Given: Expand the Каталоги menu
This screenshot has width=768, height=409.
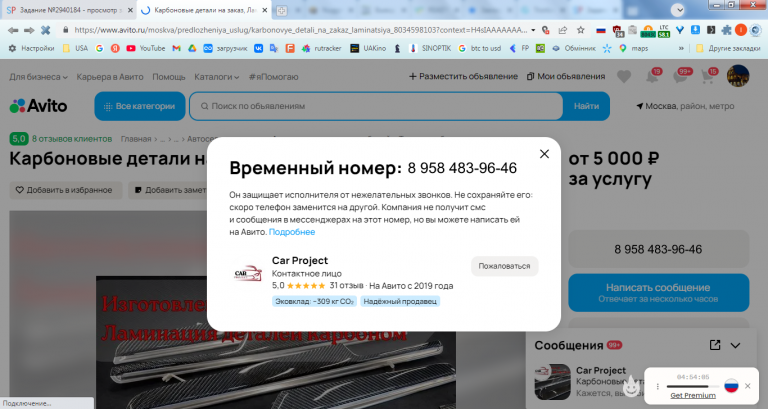Looking at the screenshot, I should [216, 77].
